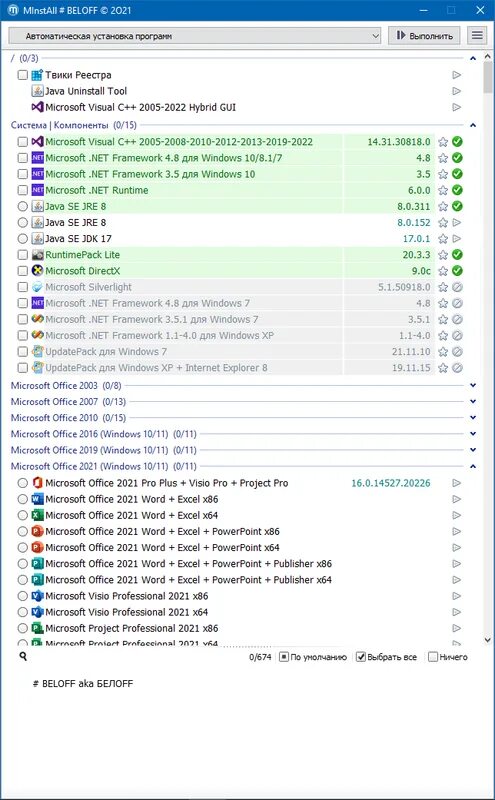Star the .NET Framework 4.8 для Windows 7 row
The width and height of the screenshot is (495, 800).
(443, 303)
